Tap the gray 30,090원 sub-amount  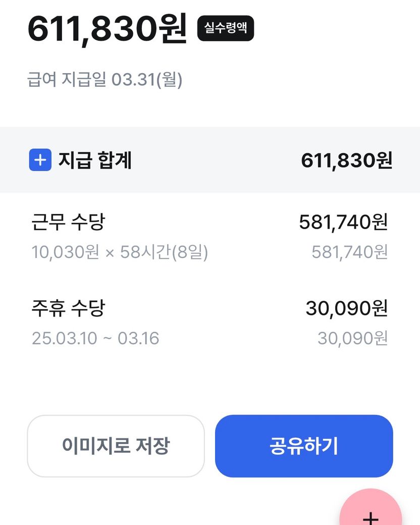(352, 338)
